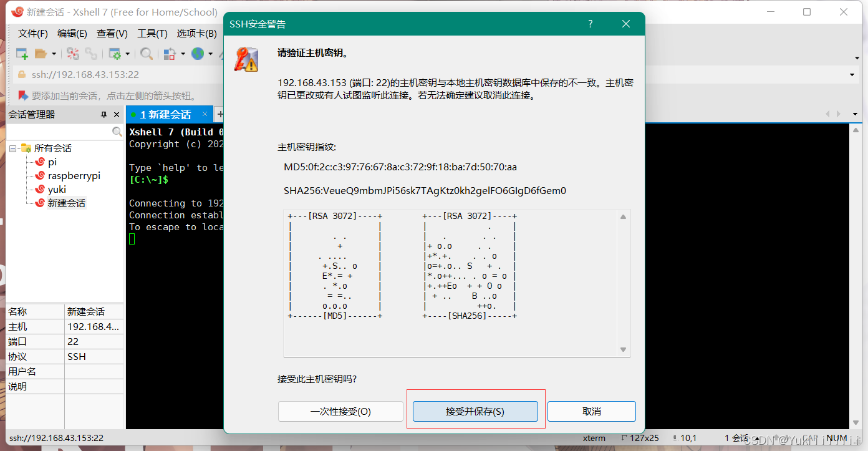Image resolution: width=868 pixels, height=451 pixels.
Task: Click the magnifier in session manager search
Action: point(117,132)
